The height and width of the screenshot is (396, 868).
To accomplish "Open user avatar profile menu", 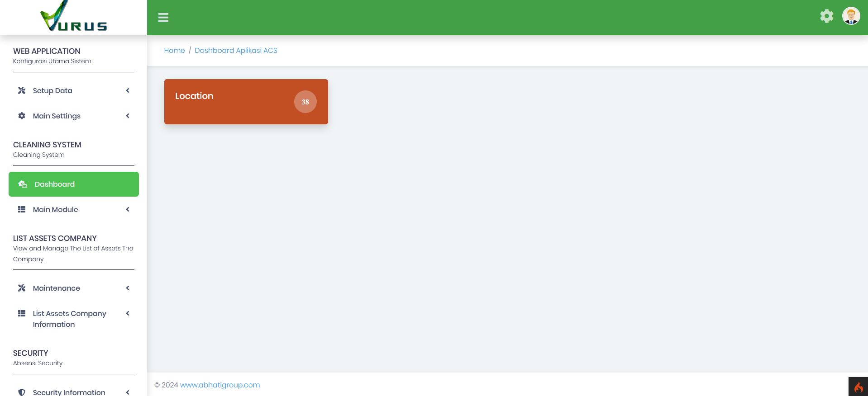I will tap(851, 16).
